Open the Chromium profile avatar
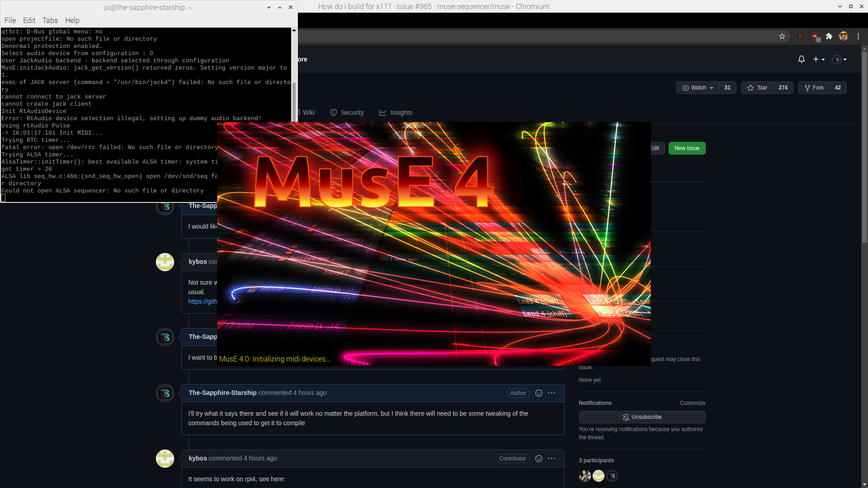 [844, 36]
